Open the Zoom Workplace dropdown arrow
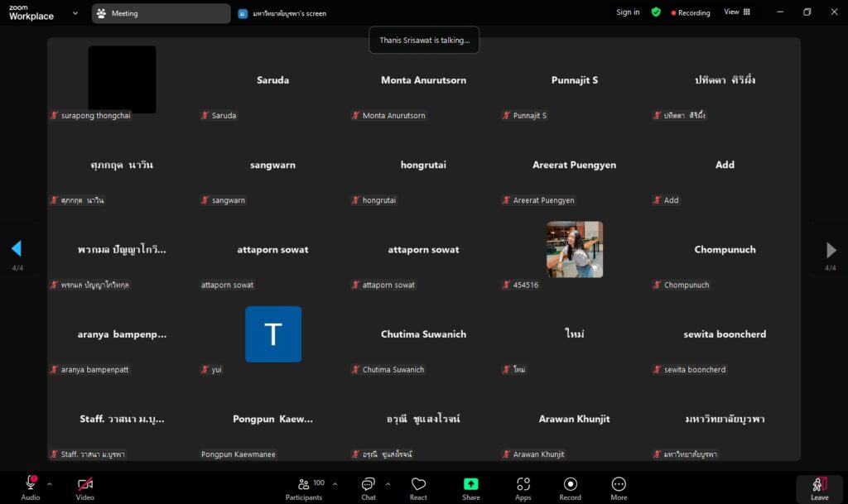The image size is (848, 504). [75, 13]
